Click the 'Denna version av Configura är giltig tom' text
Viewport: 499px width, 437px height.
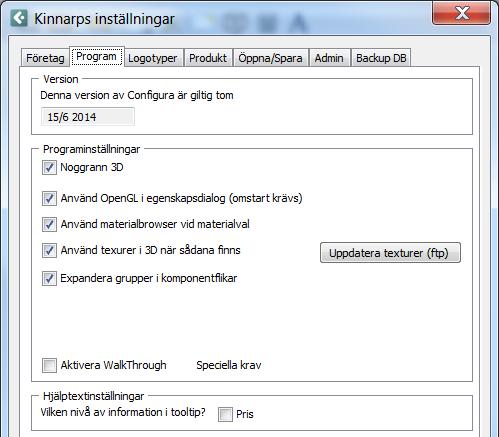point(137,95)
